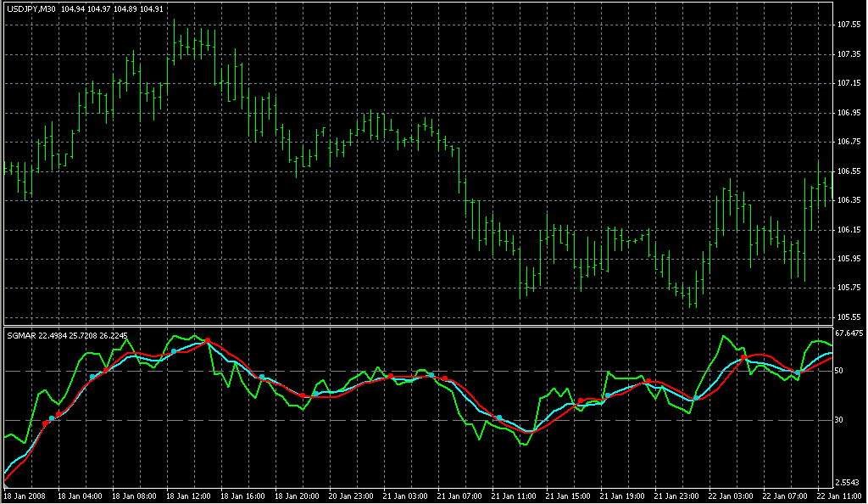
Task: Click the 107.55 price axis label
Action: (x=849, y=25)
